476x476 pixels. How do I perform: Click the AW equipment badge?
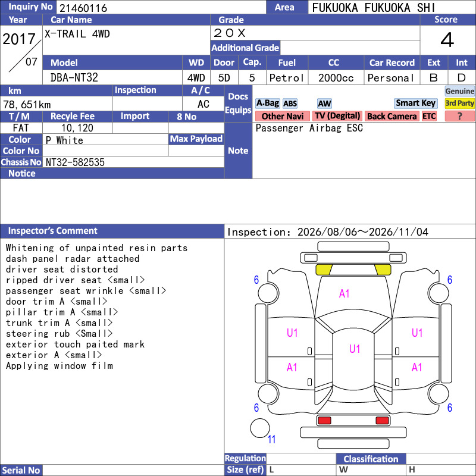[324, 104]
